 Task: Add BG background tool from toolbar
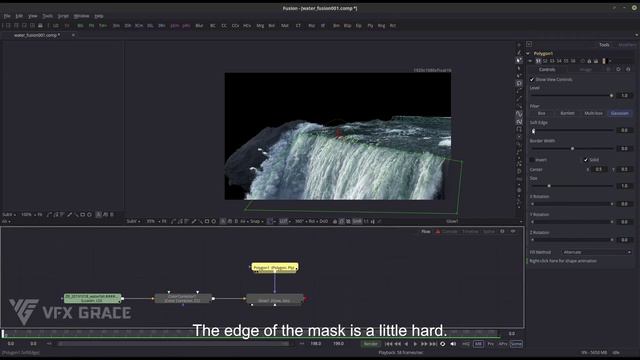coord(80,26)
